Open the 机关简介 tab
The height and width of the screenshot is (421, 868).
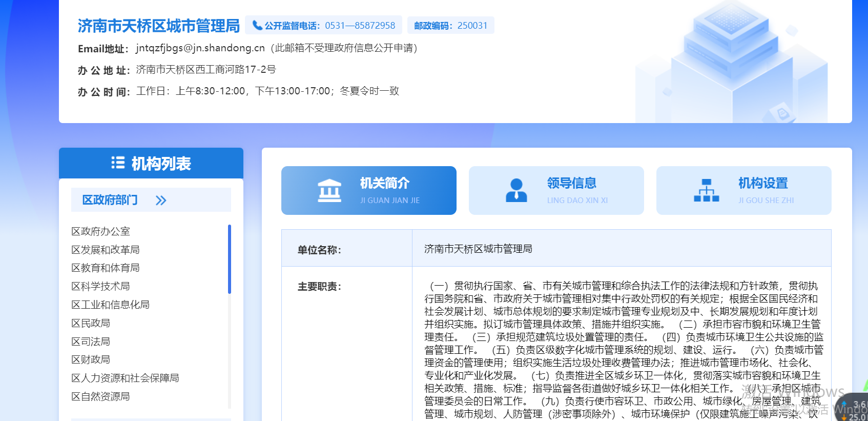click(x=369, y=190)
